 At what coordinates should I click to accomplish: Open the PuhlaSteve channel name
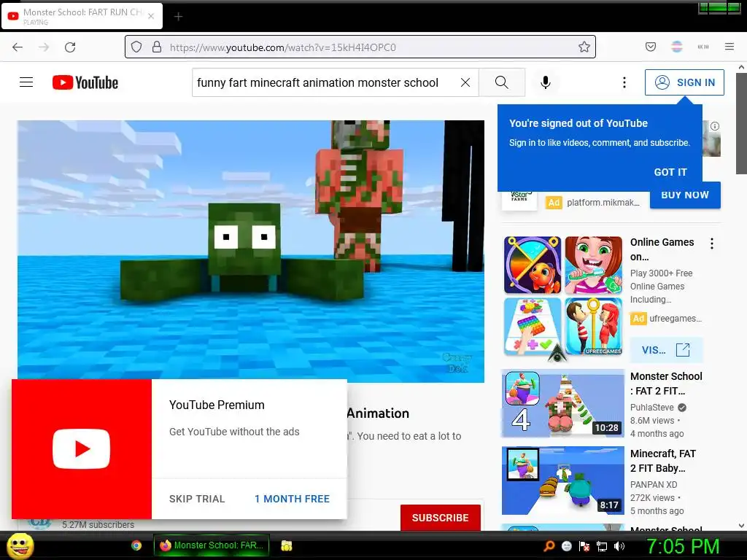coord(652,407)
